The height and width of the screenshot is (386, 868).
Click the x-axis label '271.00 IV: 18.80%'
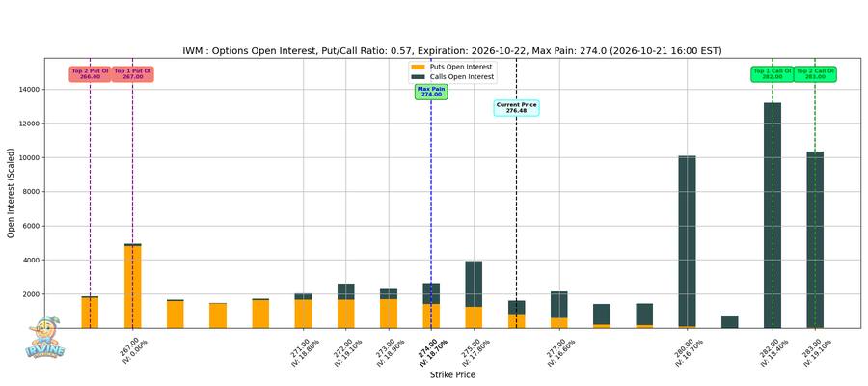tap(305, 352)
